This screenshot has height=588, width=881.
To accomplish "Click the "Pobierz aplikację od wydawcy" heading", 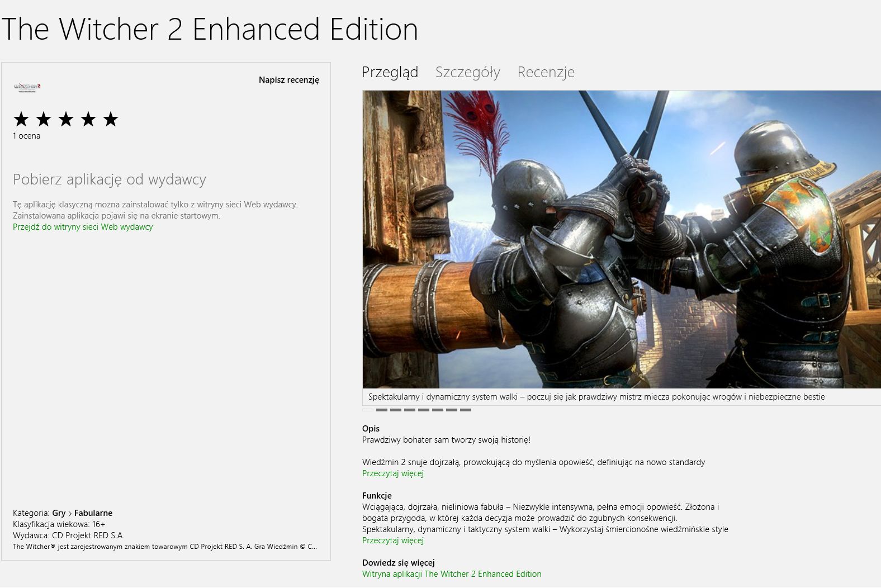I will (x=110, y=179).
